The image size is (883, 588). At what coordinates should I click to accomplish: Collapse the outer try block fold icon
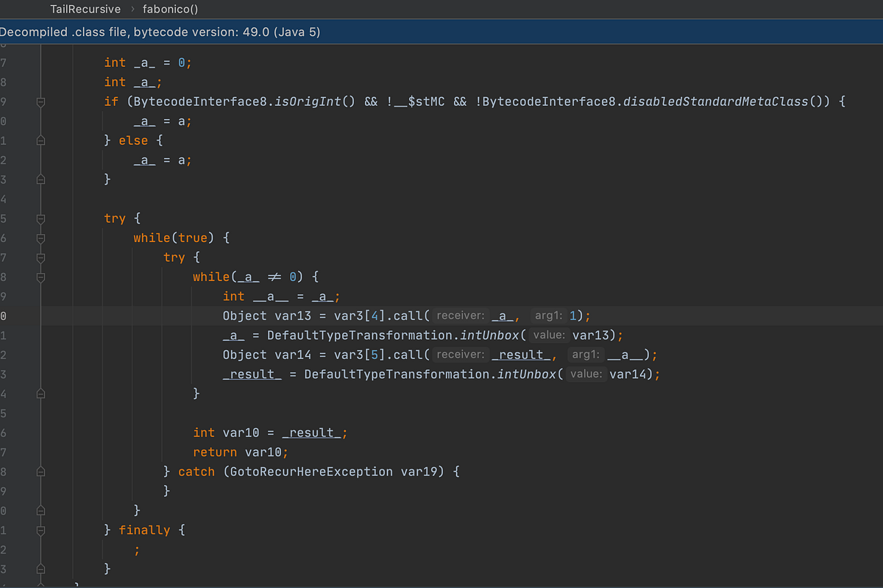click(x=40, y=219)
